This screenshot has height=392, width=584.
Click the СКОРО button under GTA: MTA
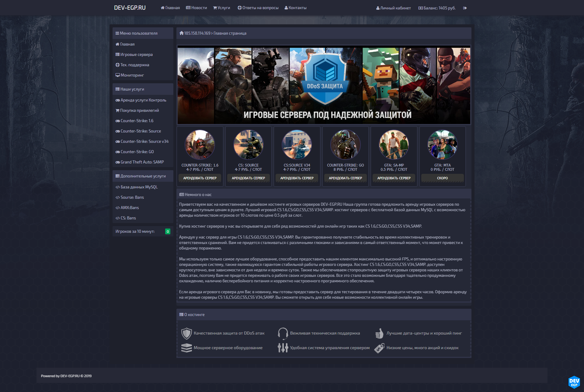click(x=442, y=178)
